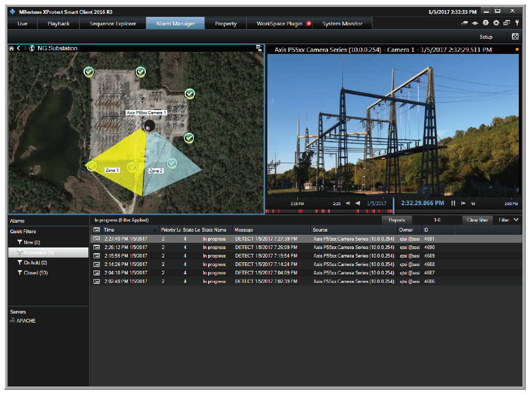Viewport: 532px width, 395px height.
Task: Click the image icon for alarm 4689
Action: pos(97,256)
